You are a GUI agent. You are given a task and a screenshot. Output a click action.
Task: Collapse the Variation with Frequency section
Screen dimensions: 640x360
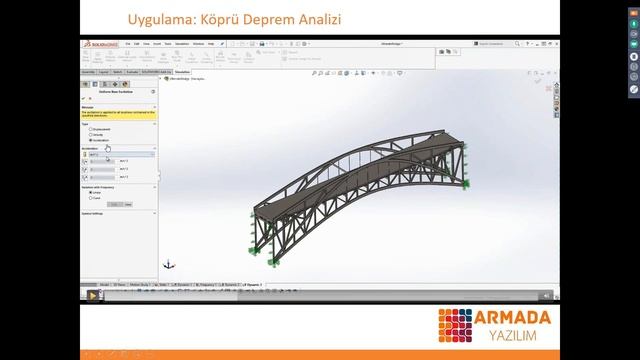click(155, 187)
